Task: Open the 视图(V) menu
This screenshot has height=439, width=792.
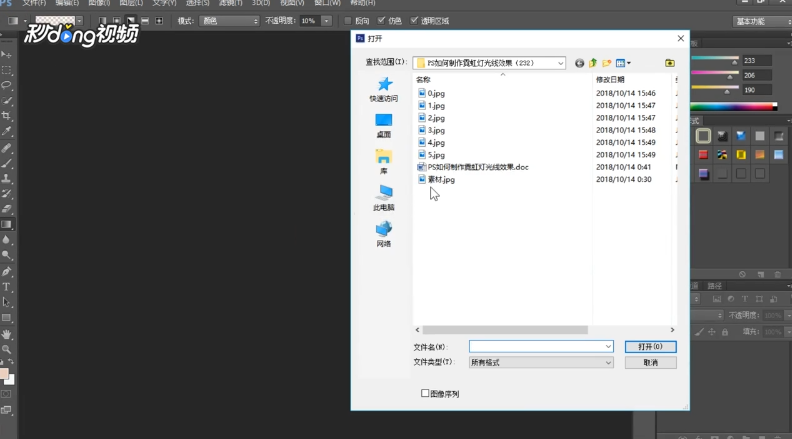Action: coord(292,3)
